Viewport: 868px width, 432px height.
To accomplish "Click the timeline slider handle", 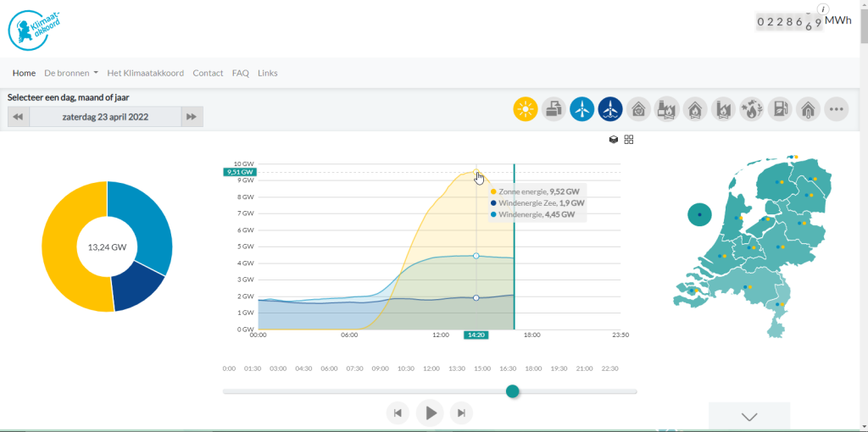I will pos(513,391).
